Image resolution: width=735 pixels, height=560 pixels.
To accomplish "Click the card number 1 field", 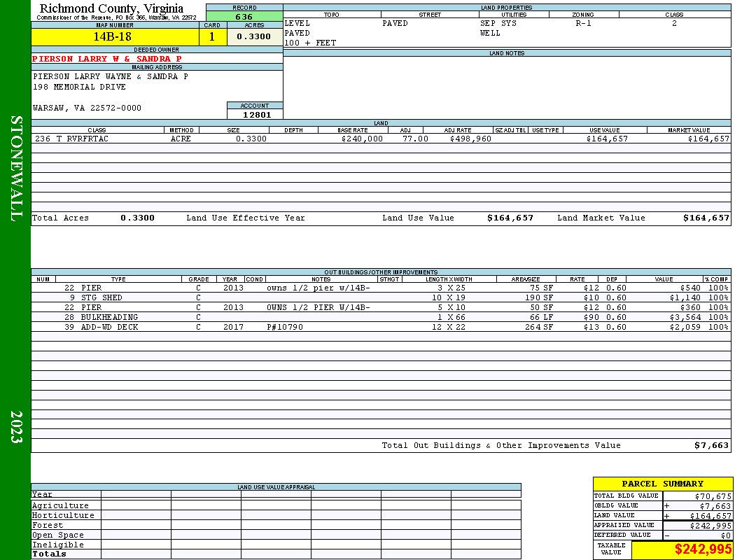I will [x=212, y=36].
